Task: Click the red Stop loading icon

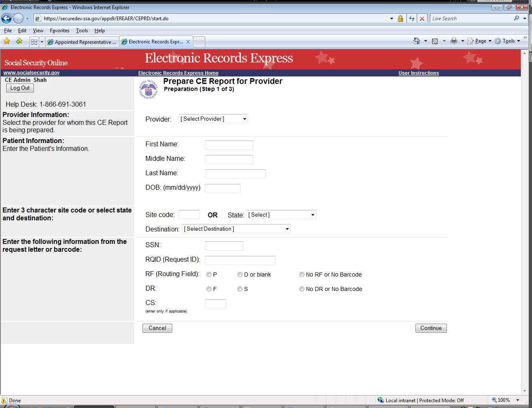Action: [x=422, y=19]
